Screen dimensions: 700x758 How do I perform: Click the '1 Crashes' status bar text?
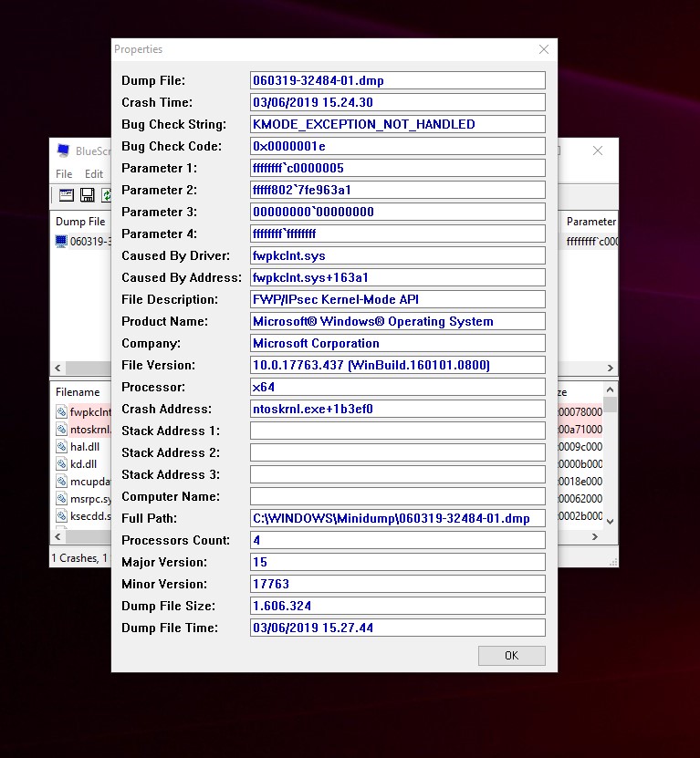tap(76, 558)
